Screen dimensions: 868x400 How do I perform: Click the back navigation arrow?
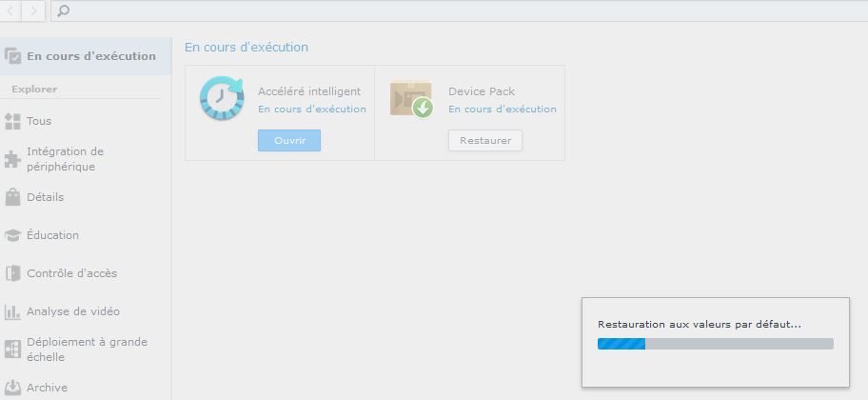click(10, 11)
